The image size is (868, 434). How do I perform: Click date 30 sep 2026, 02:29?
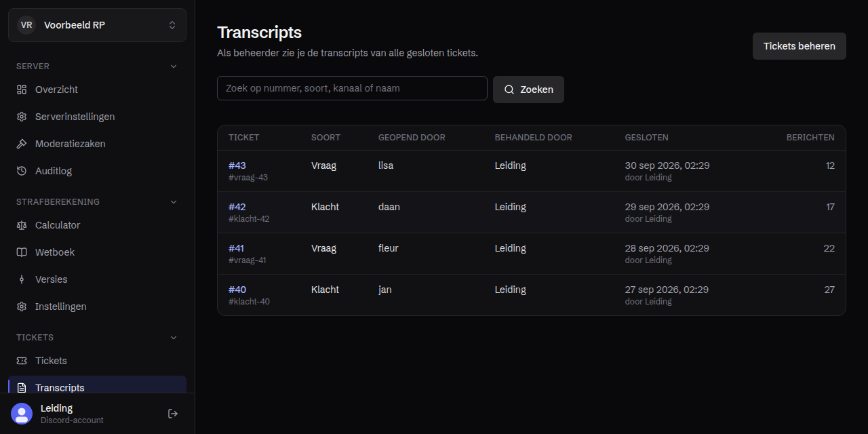point(667,165)
